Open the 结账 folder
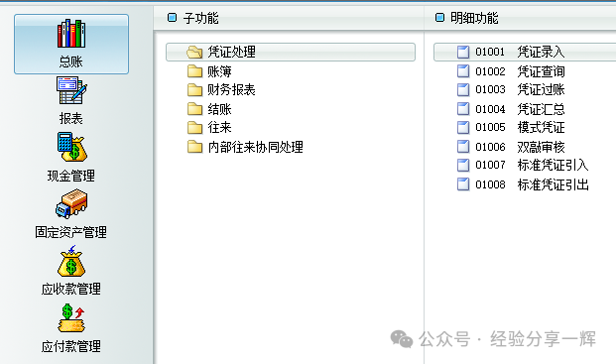The image size is (616, 364). (x=209, y=109)
